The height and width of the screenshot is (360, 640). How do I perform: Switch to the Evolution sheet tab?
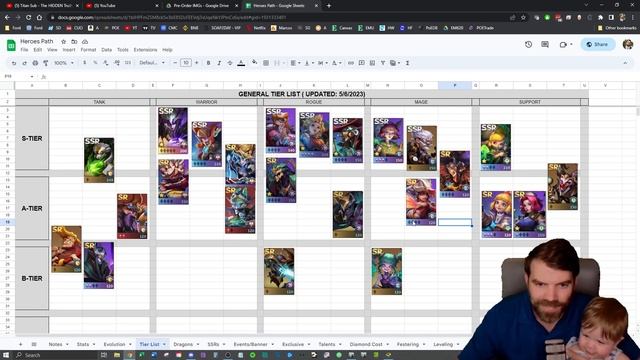pos(114,344)
